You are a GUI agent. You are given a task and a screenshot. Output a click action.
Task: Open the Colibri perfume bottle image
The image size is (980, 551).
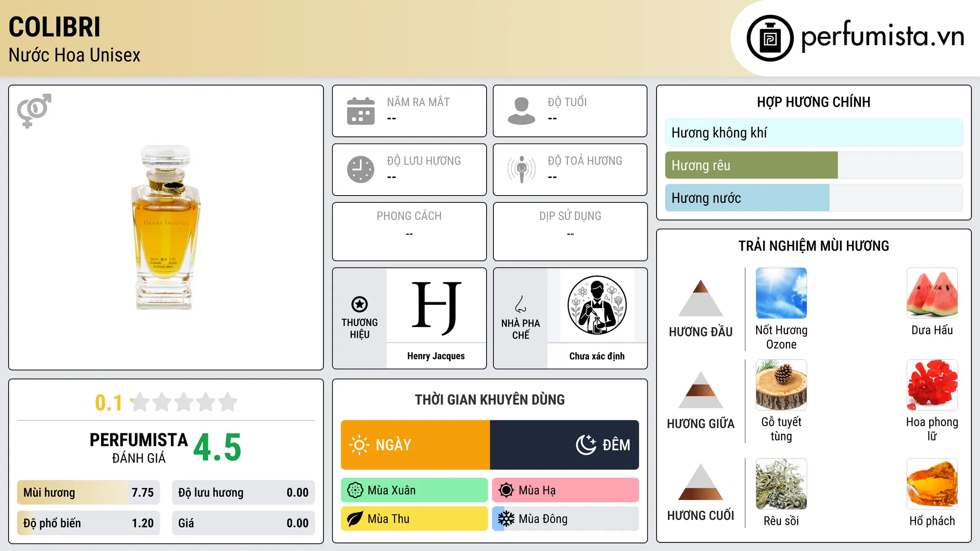[x=166, y=228]
